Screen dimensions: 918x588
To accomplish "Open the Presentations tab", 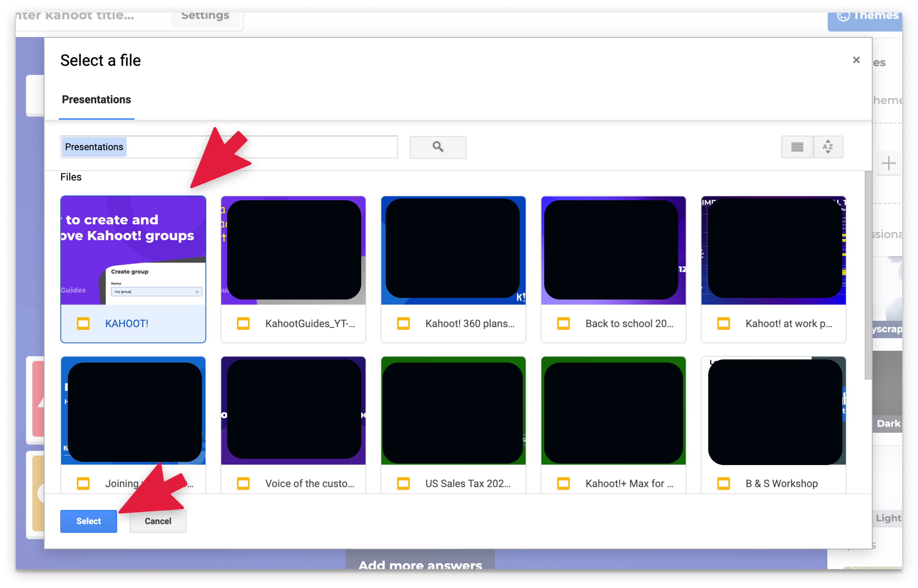I will tap(96, 100).
